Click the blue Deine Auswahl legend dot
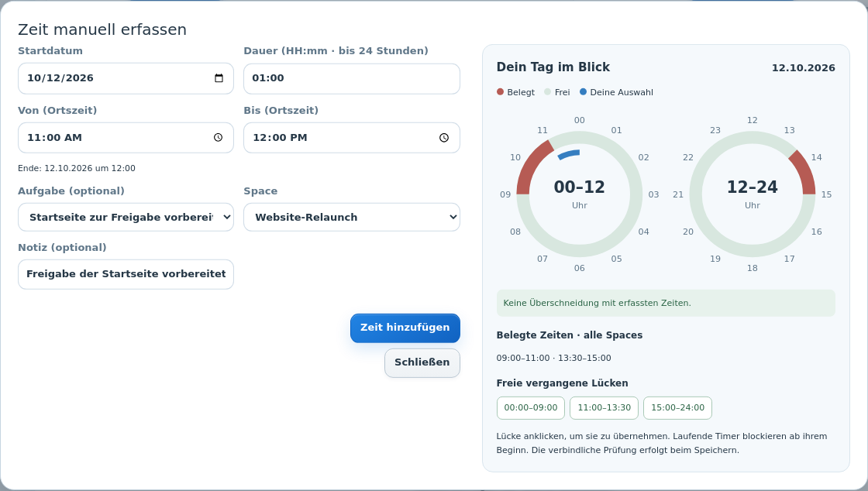The width and height of the screenshot is (868, 491). point(583,92)
